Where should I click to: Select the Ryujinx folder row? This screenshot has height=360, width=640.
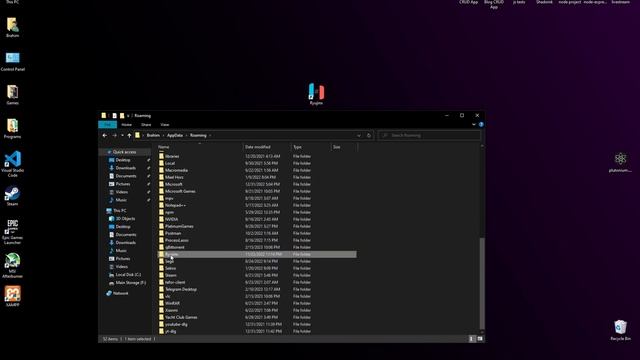click(257, 254)
